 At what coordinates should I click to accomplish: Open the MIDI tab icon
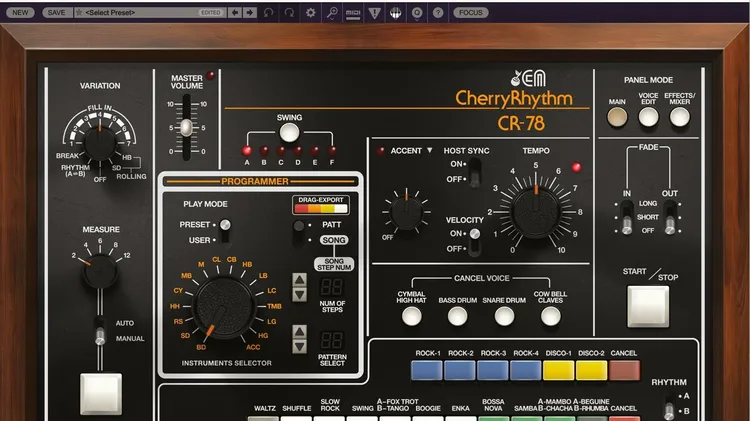pos(353,13)
